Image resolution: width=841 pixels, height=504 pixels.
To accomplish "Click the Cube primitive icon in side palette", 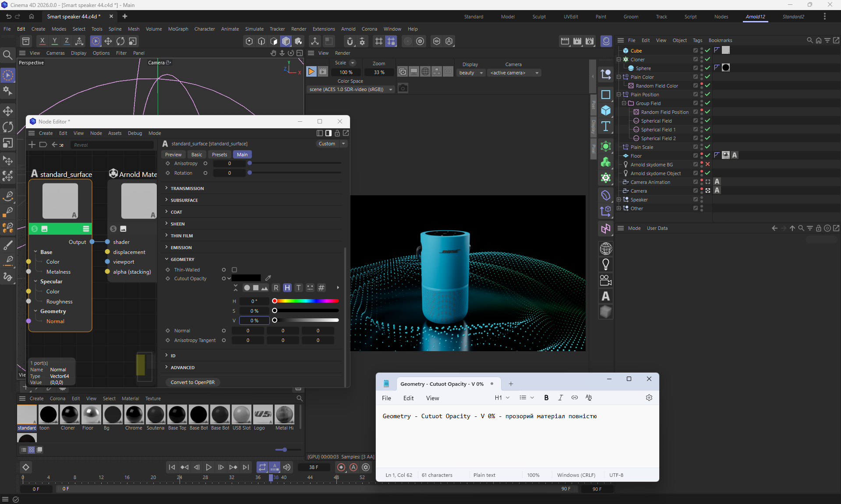I will [x=606, y=110].
